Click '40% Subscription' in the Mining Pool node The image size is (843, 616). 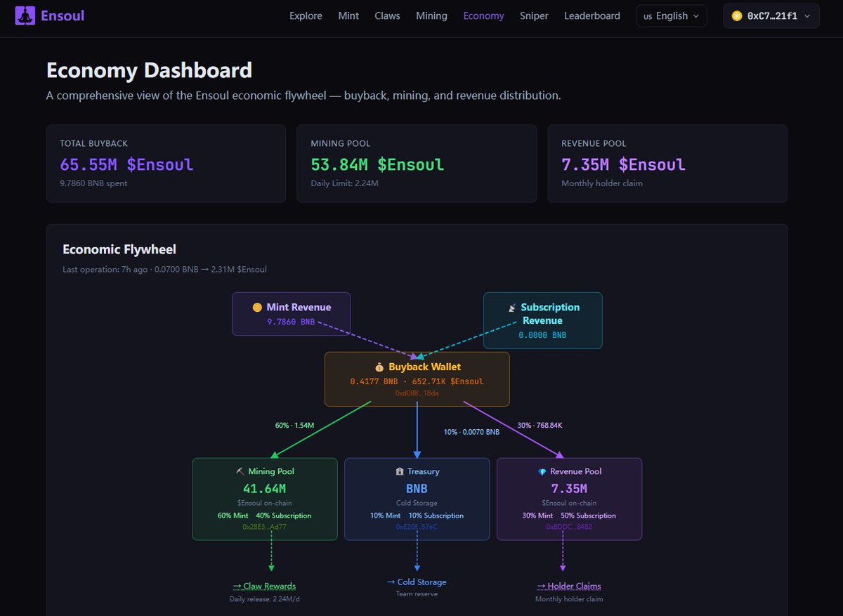click(x=284, y=516)
